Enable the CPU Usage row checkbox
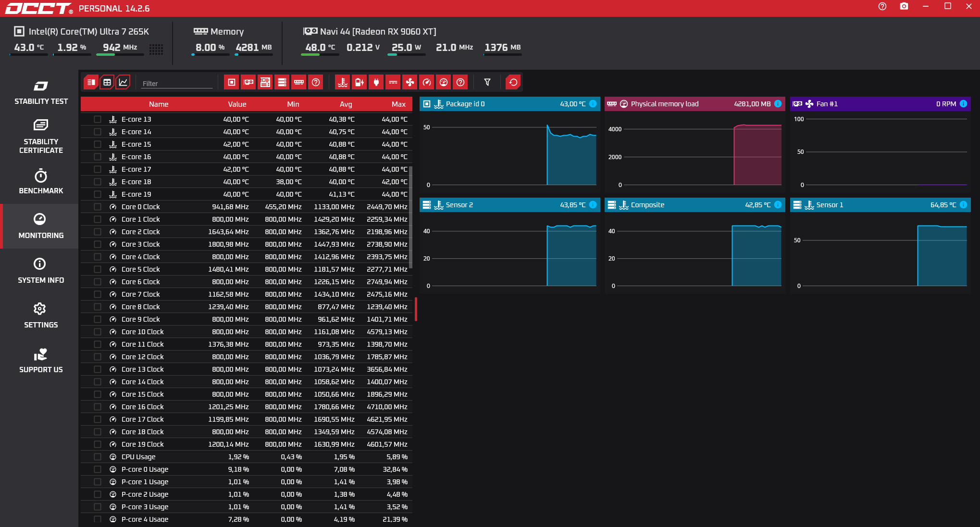The image size is (980, 527). point(98,457)
